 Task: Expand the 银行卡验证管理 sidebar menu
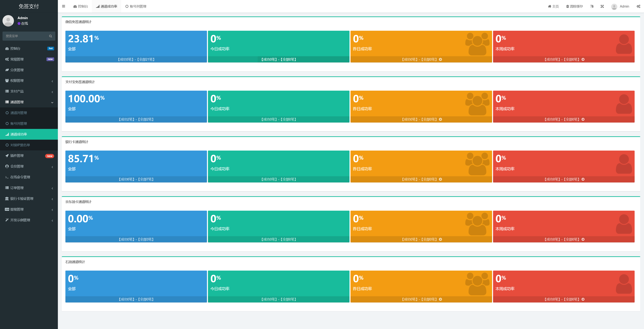(29, 199)
